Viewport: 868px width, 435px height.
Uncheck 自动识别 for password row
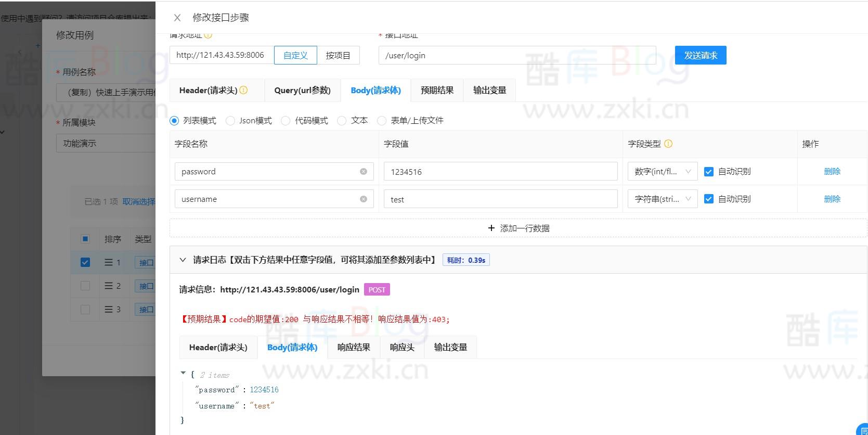(708, 172)
